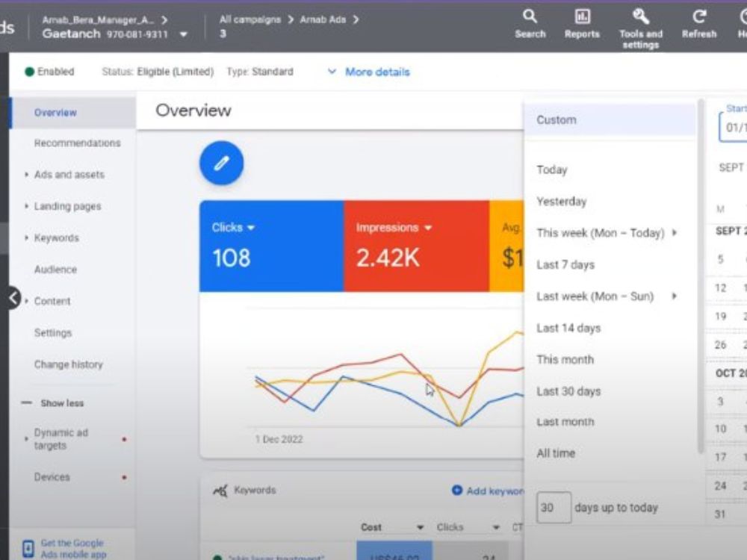This screenshot has width=747, height=560.
Task: Click the Google Ads mobile app phone icon
Action: [28, 548]
